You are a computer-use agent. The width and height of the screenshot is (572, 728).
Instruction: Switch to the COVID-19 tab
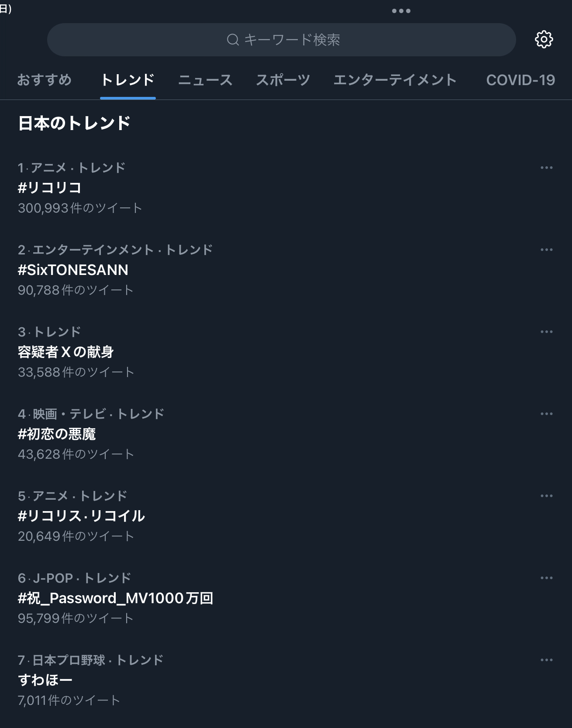[520, 80]
